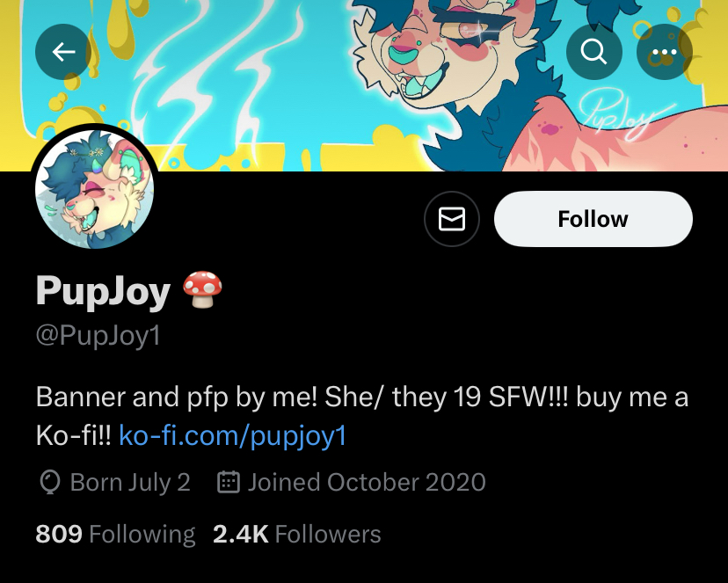View the round profile picture
728x583 pixels.
[x=95, y=189]
